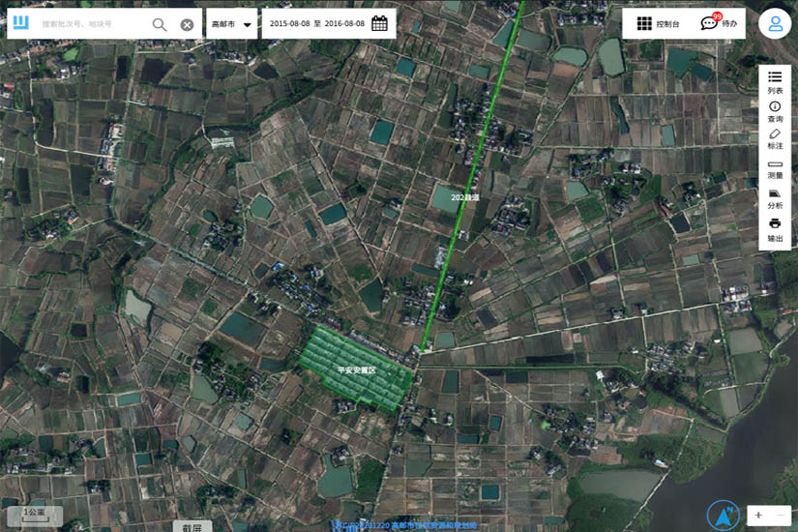This screenshot has width=798, height=532.
Task: Select the 查询 (query) info tool
Action: tap(775, 110)
